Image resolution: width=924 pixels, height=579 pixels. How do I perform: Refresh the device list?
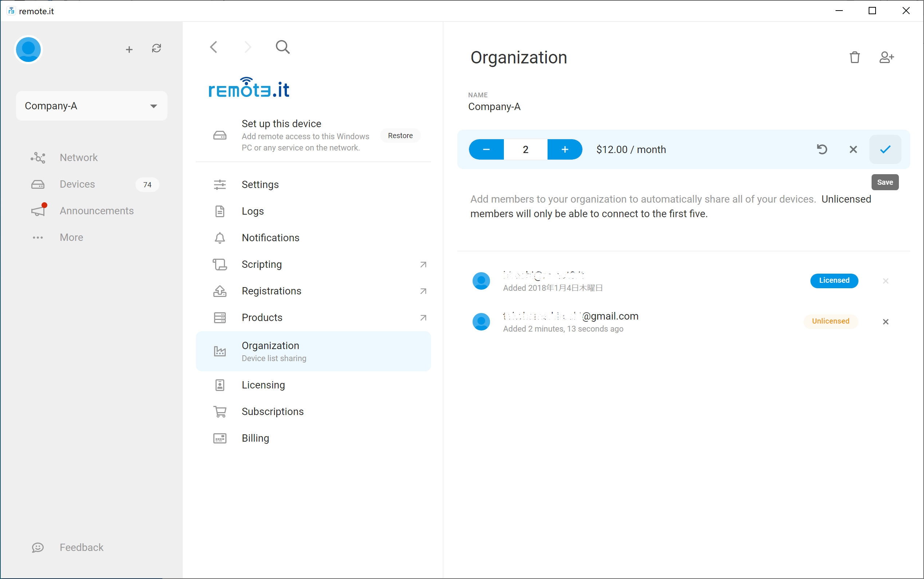157,48
